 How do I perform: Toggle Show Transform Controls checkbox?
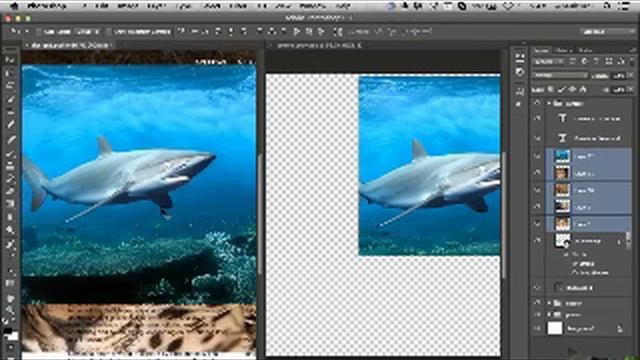pos(109,31)
